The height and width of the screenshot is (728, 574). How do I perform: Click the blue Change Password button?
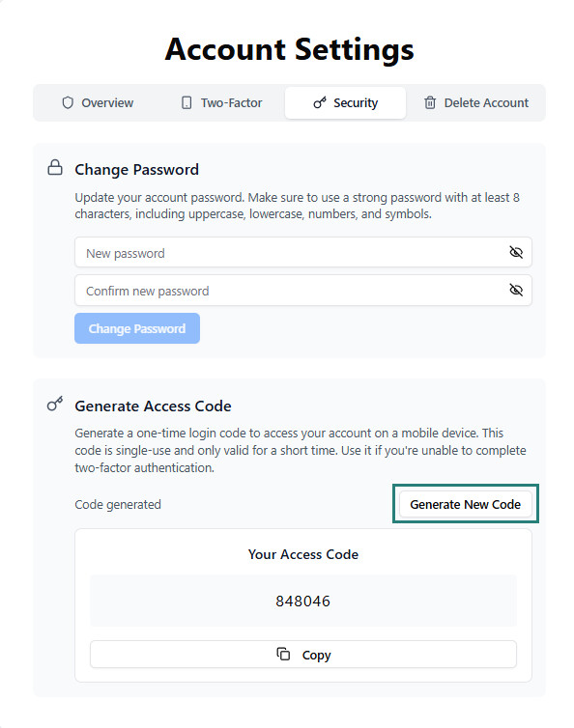tap(137, 328)
